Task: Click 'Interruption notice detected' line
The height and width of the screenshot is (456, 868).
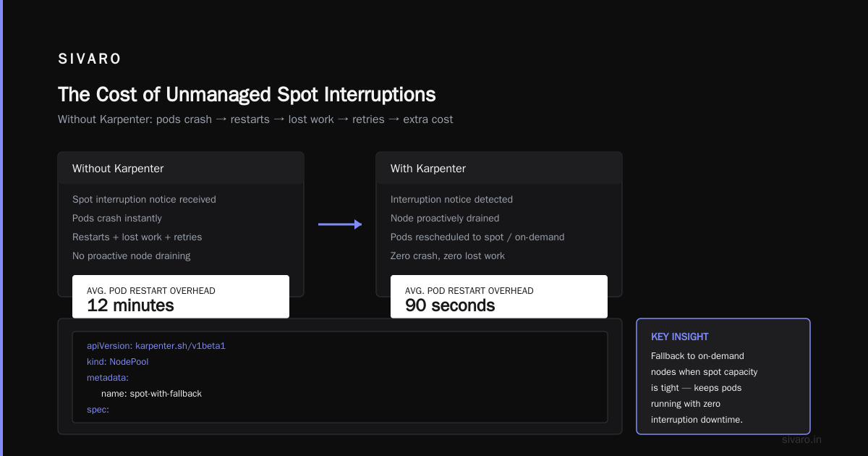Action: [x=451, y=199]
